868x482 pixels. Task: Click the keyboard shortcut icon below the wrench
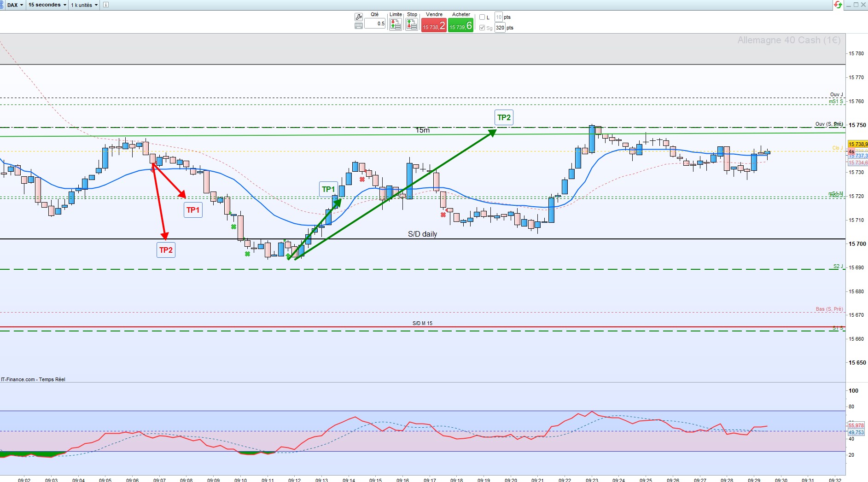(x=359, y=26)
